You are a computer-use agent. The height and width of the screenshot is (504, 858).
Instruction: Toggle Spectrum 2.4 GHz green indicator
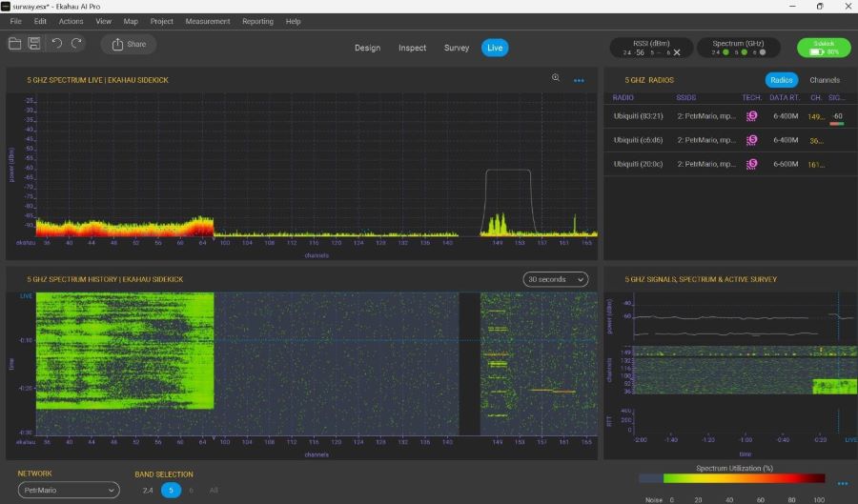(x=725, y=52)
